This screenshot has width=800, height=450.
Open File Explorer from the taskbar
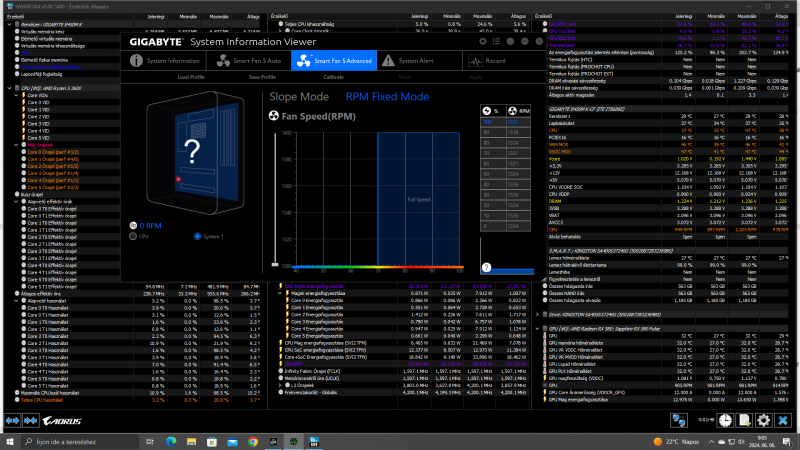191,441
